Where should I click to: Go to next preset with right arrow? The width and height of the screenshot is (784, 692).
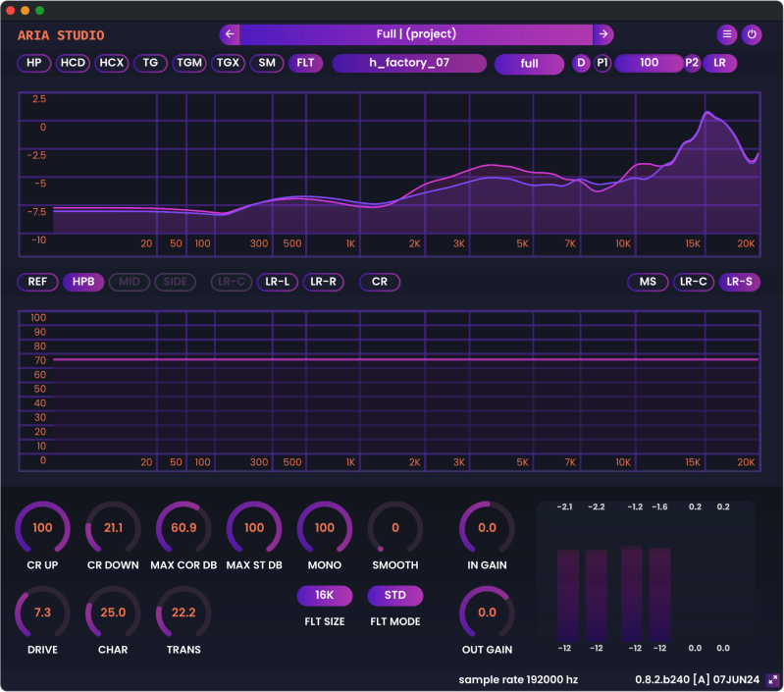click(603, 34)
